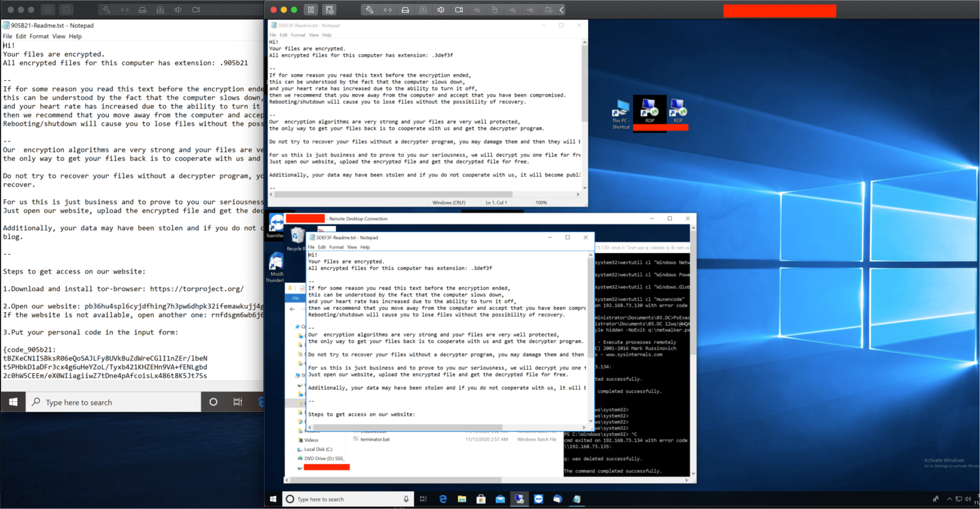The image size is (980, 509).
Task: Launch Microsoft Edge from the taskbar
Action: [x=443, y=498]
